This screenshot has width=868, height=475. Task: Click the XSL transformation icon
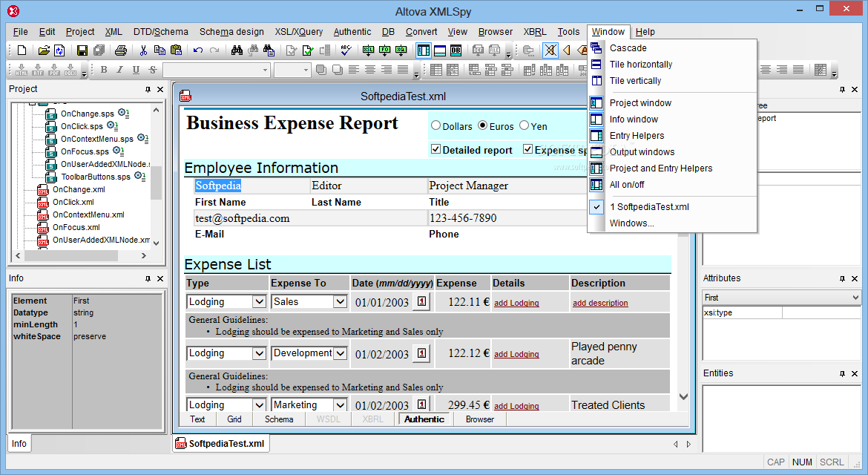coord(368,50)
